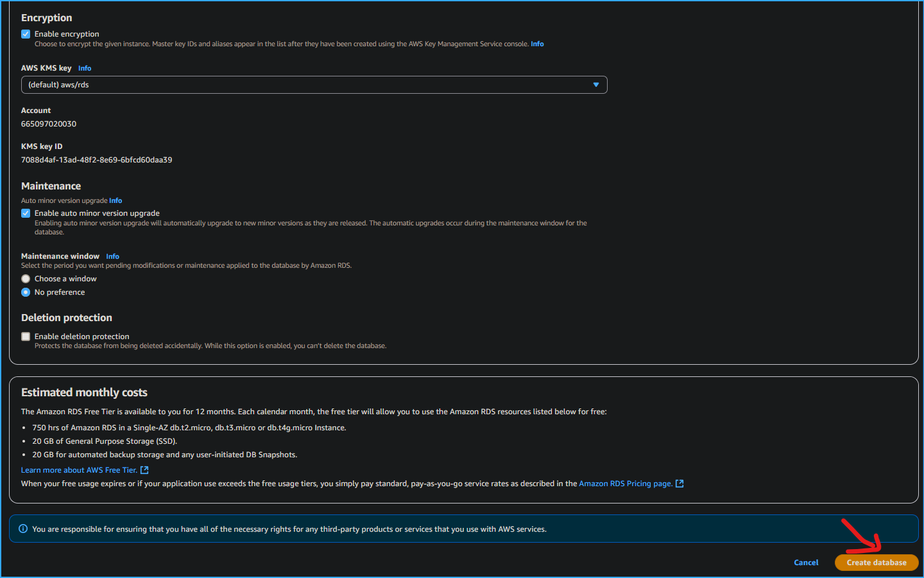Disable the Enable encryption checkbox
The width and height of the screenshot is (924, 578).
25,33
